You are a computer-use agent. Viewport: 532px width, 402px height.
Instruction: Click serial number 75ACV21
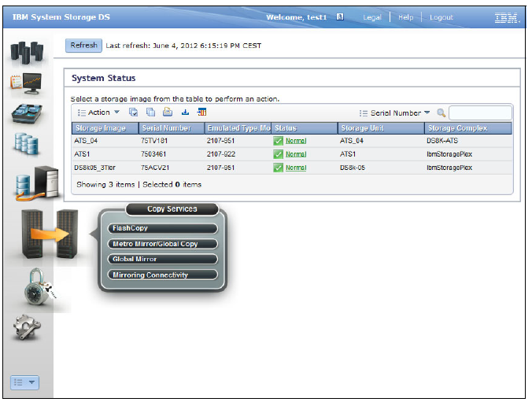pyautogui.click(x=155, y=168)
